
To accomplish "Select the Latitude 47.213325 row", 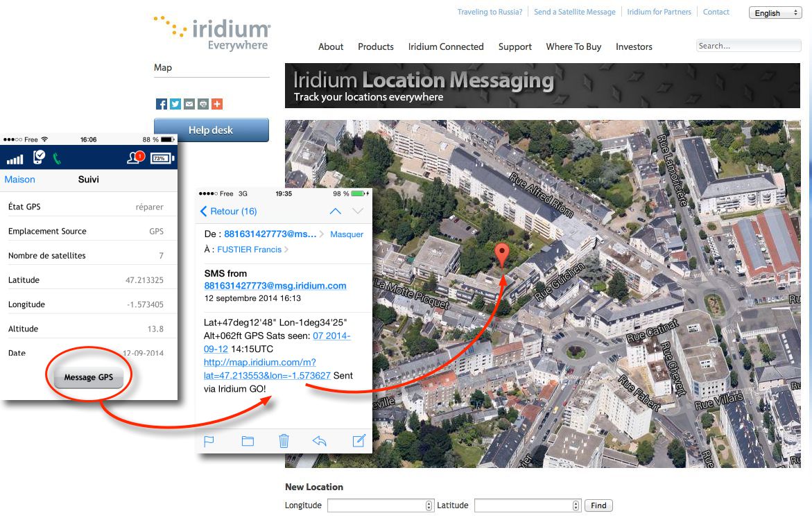I will tap(89, 280).
